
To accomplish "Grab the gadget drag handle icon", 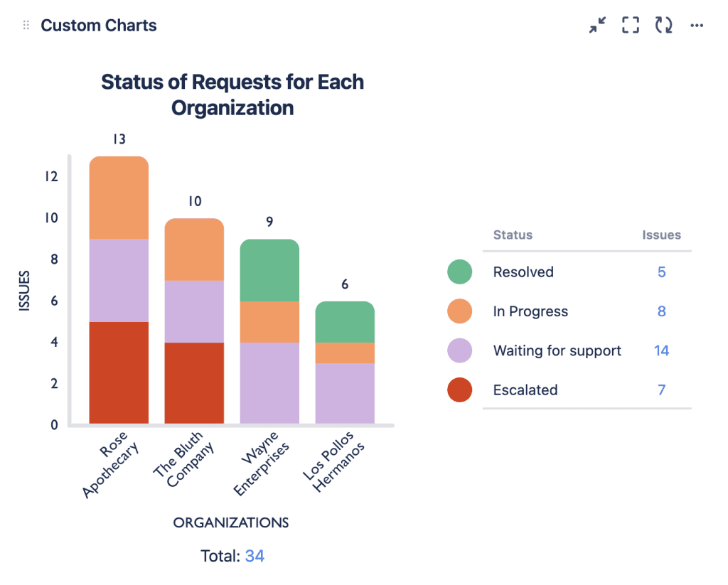I will (x=26, y=26).
